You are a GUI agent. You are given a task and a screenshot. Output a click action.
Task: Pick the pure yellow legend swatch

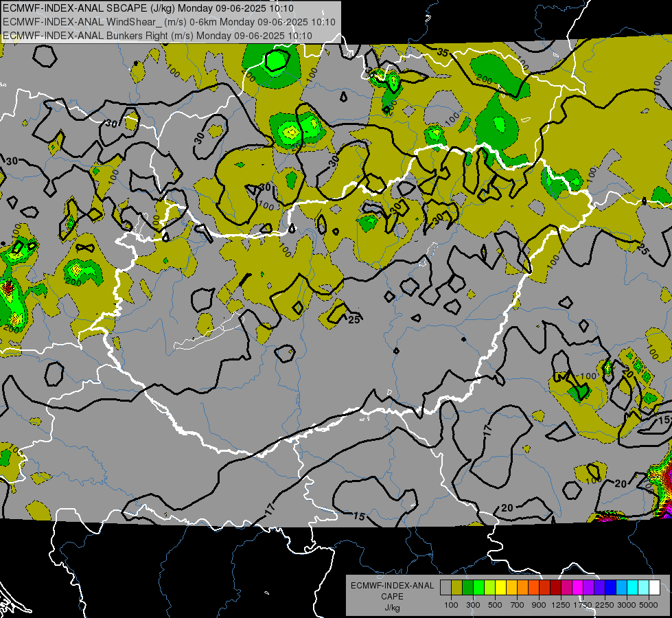click(500, 587)
